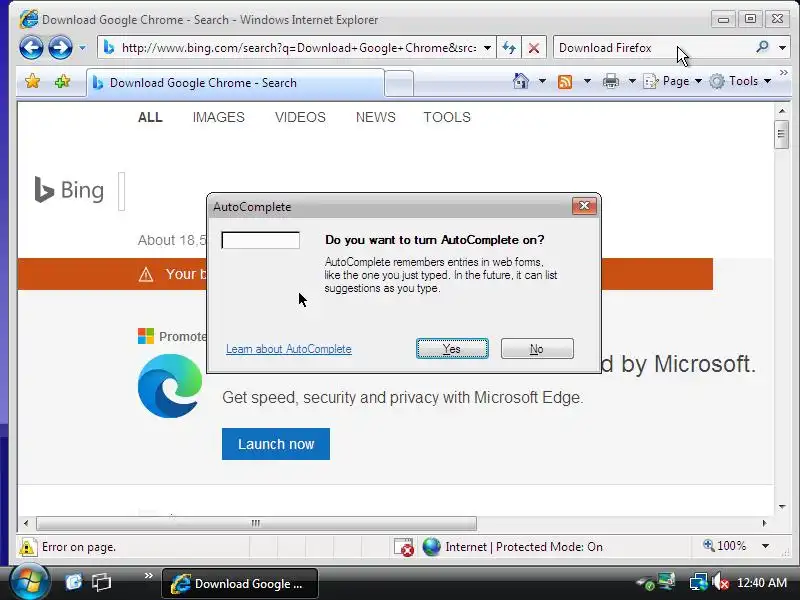Click the Error on page warning icon

[x=27, y=547]
